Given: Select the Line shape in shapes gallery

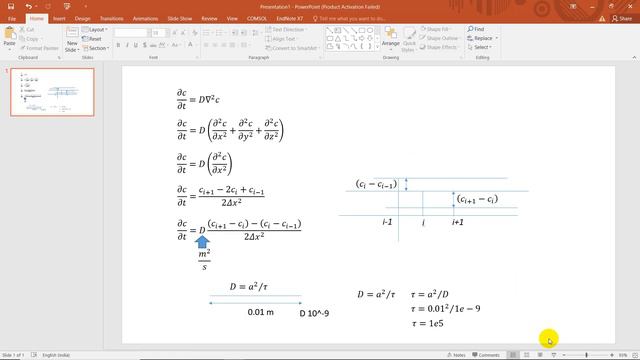Looking at the screenshot, I should pyautogui.click(x=346, y=30).
